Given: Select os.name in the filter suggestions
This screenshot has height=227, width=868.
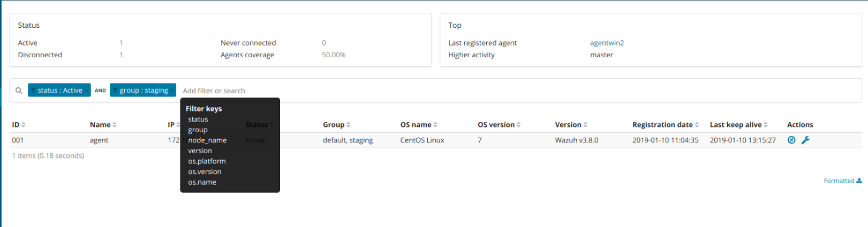Looking at the screenshot, I should [x=202, y=182].
